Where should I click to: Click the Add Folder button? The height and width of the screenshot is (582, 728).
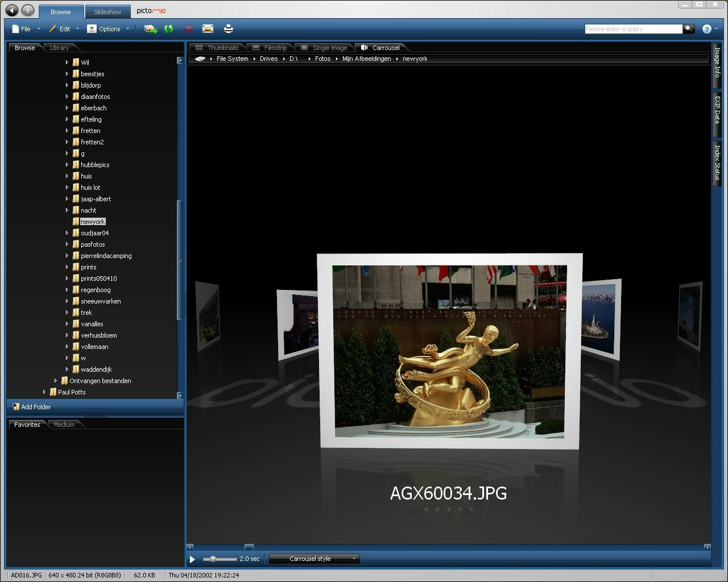[x=32, y=407]
